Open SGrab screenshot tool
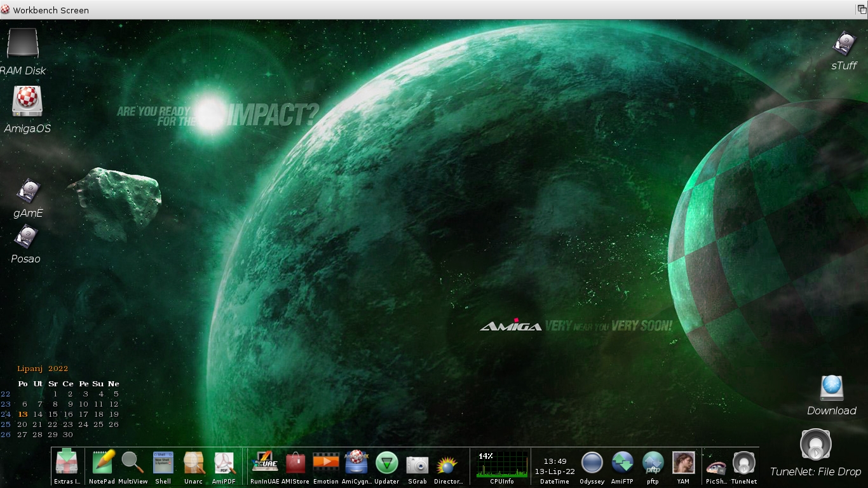 click(x=417, y=463)
